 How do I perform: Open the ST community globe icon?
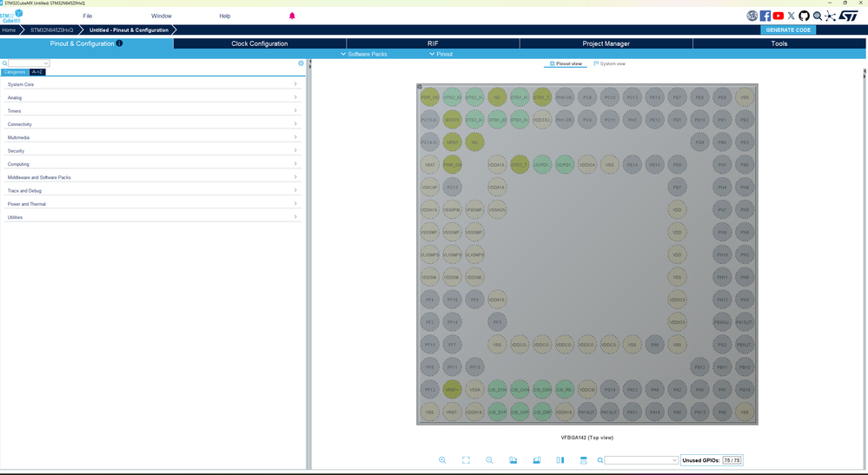pos(752,16)
